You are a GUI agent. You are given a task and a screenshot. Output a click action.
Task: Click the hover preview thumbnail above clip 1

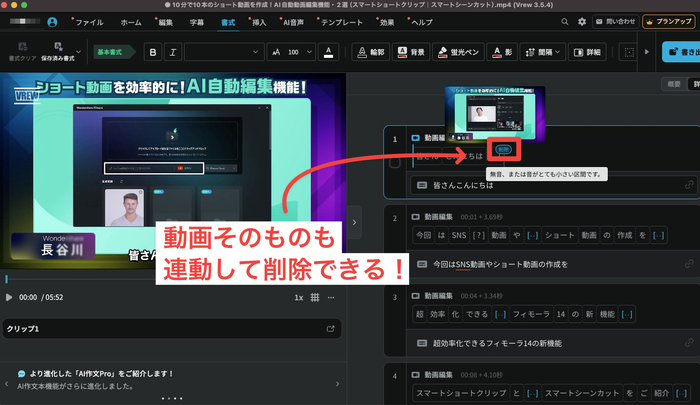pyautogui.click(x=495, y=114)
